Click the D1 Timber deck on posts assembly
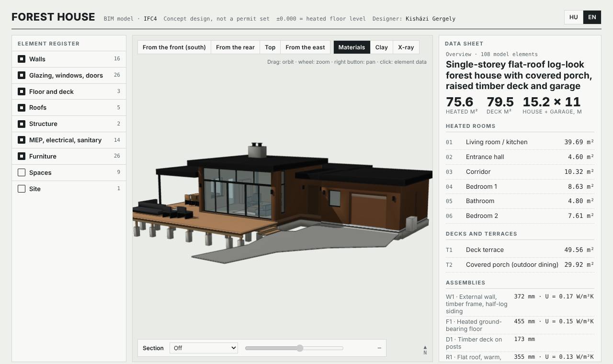613x364 pixels. [520, 343]
